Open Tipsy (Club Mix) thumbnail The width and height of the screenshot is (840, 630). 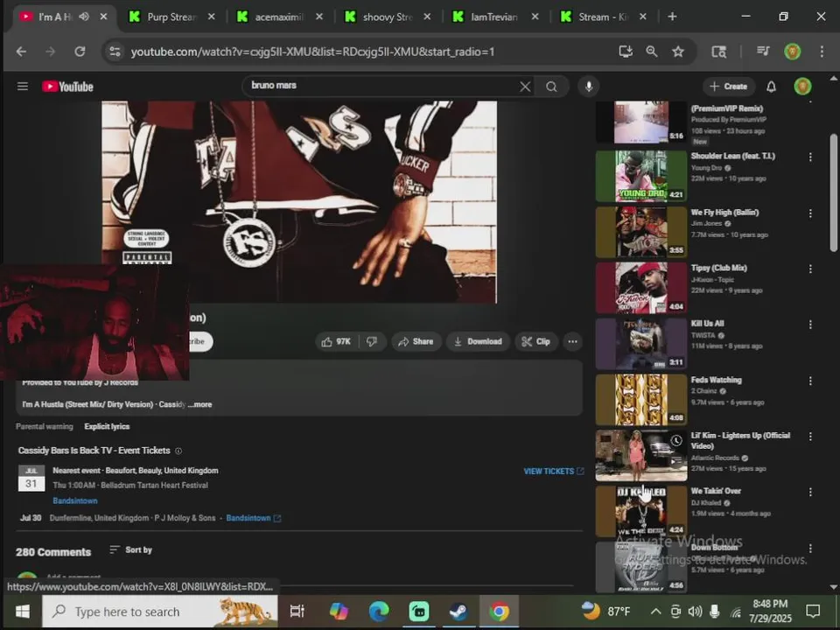click(641, 288)
